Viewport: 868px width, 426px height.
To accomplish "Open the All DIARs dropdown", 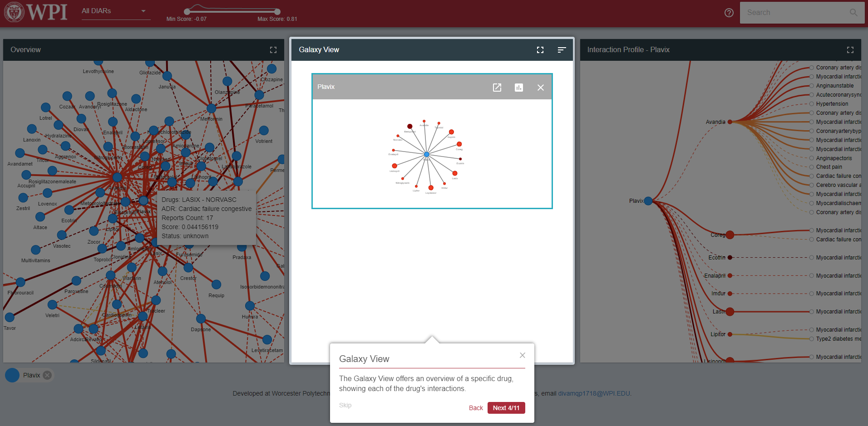I will click(x=116, y=11).
